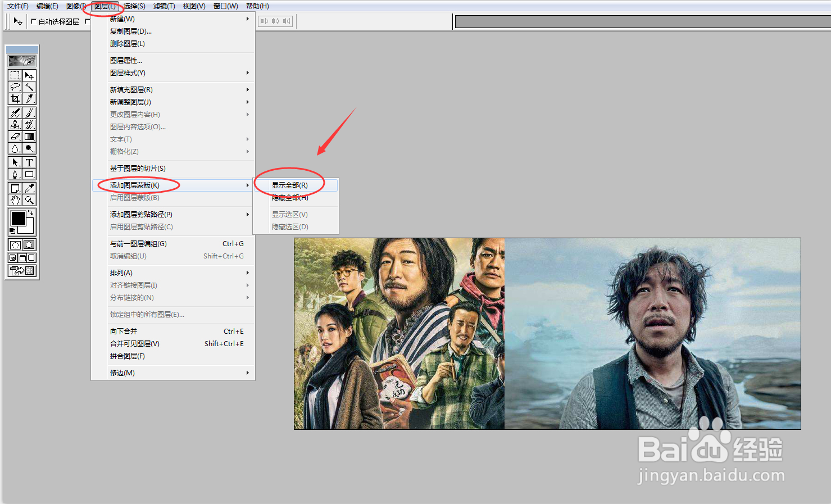Choose Full Screen with Menu Bar mode
The image size is (831, 504).
point(22,258)
